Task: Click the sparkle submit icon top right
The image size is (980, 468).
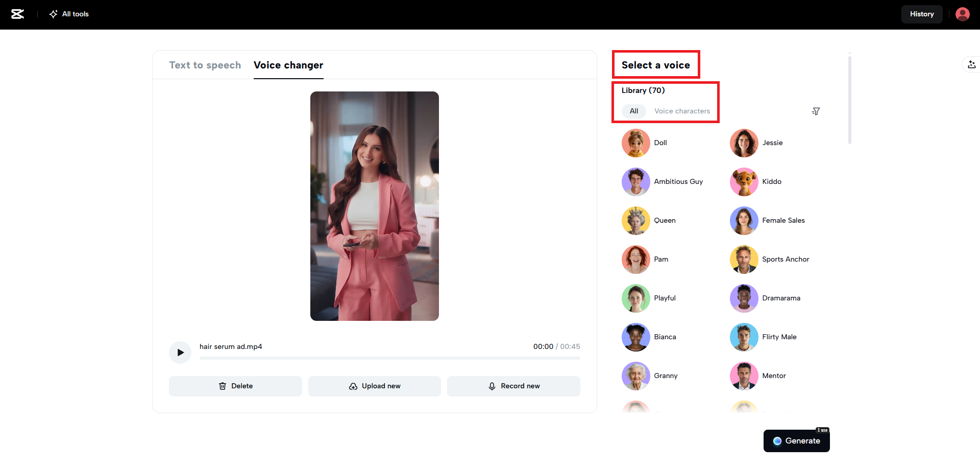Action: click(x=972, y=64)
